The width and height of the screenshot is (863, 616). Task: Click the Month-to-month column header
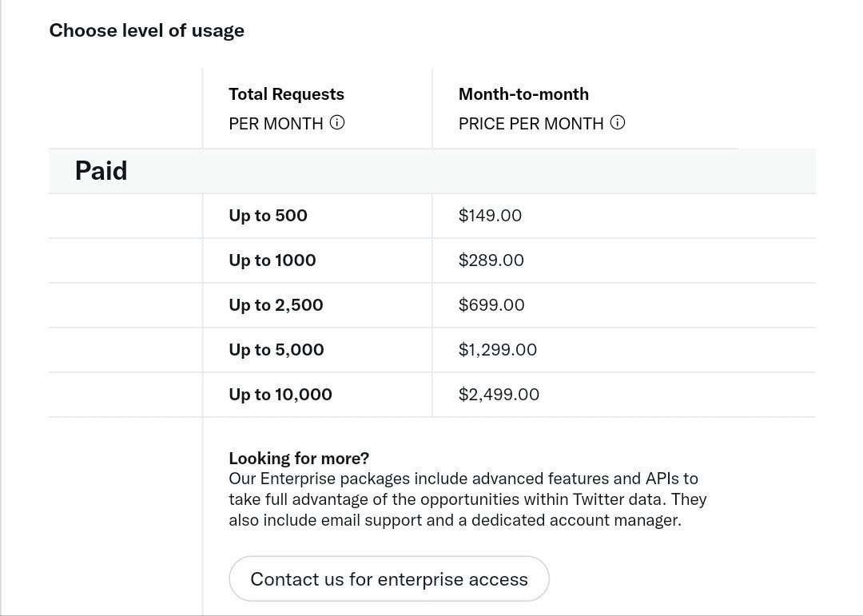tap(523, 94)
